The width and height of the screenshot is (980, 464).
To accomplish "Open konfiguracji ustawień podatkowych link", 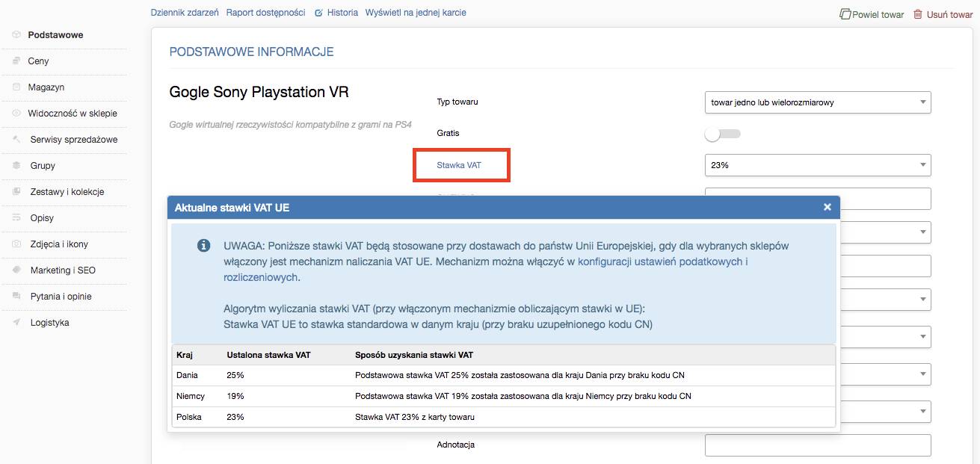I will click(663, 262).
